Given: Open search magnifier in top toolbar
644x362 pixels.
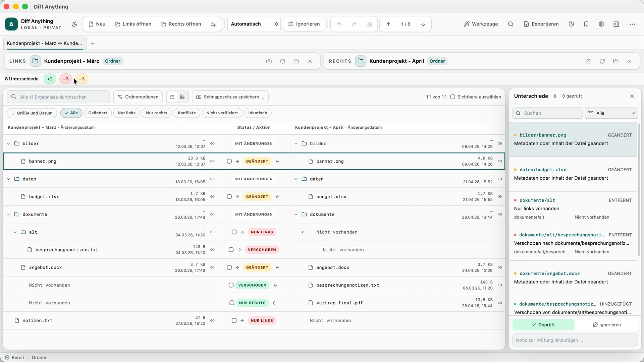Looking at the screenshot, I should coord(511,24).
